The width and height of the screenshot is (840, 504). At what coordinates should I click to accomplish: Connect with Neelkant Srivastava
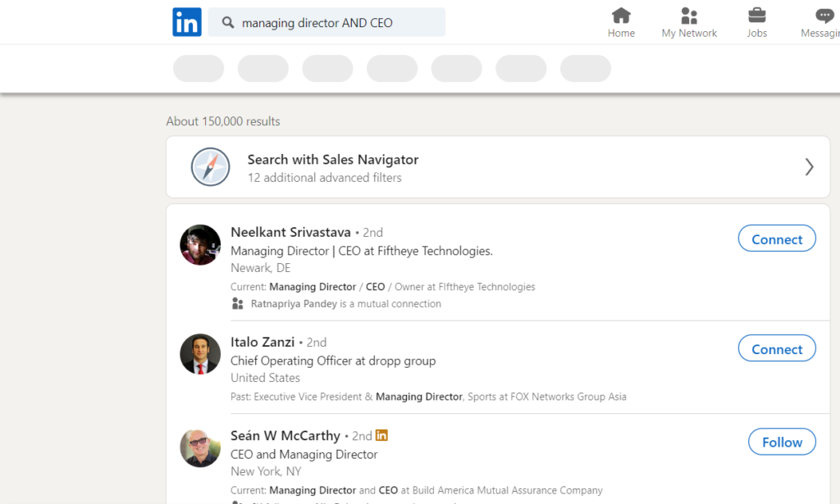[x=777, y=238]
